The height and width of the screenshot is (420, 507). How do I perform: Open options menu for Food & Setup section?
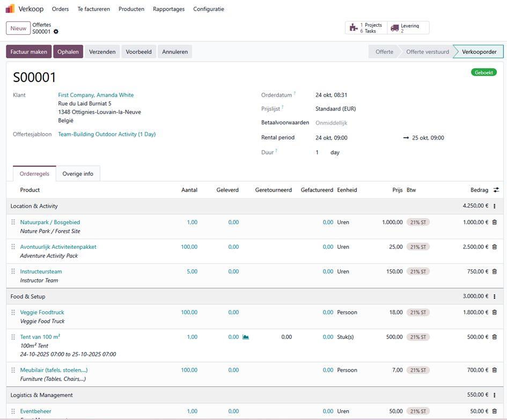click(x=494, y=296)
